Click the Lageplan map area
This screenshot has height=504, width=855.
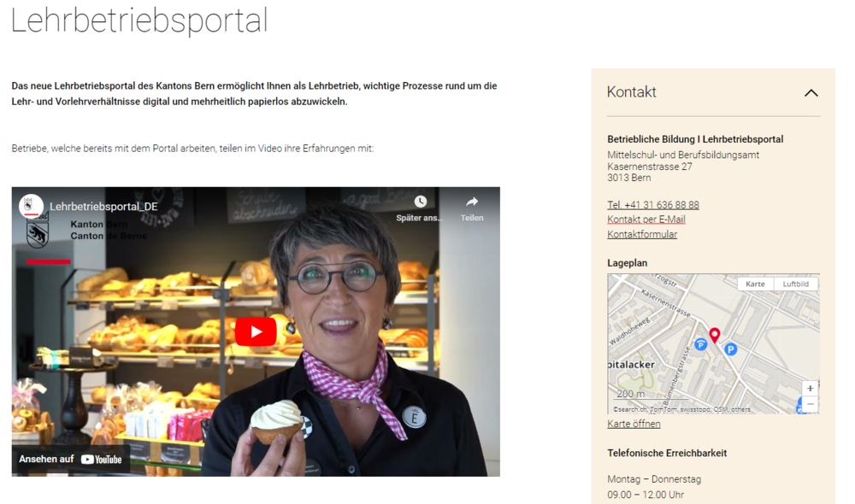coord(713,343)
